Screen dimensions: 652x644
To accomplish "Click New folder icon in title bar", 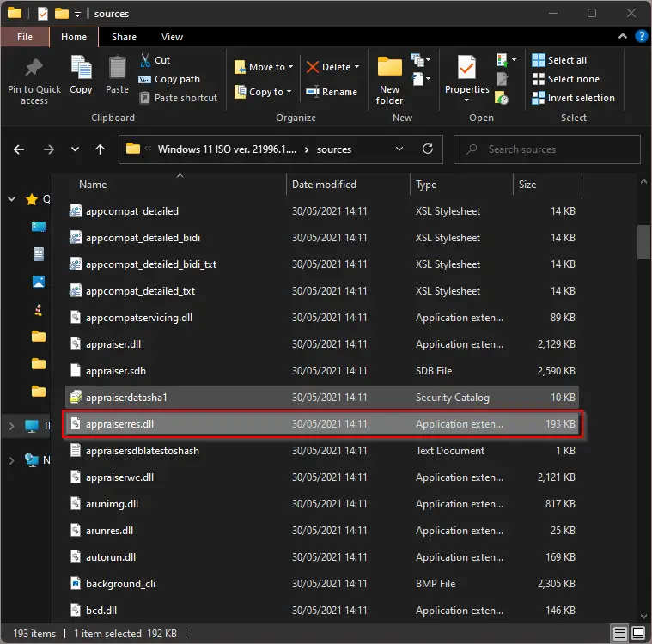I will (62, 14).
